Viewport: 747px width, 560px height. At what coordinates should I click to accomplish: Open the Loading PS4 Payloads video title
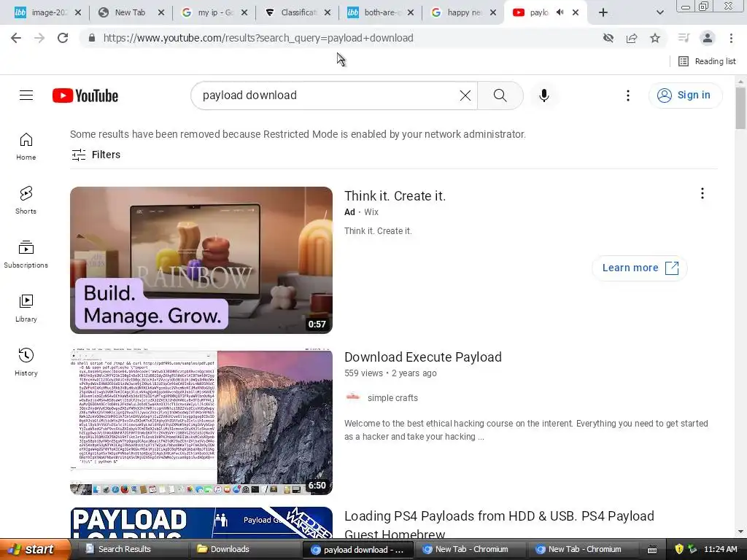pos(499,525)
